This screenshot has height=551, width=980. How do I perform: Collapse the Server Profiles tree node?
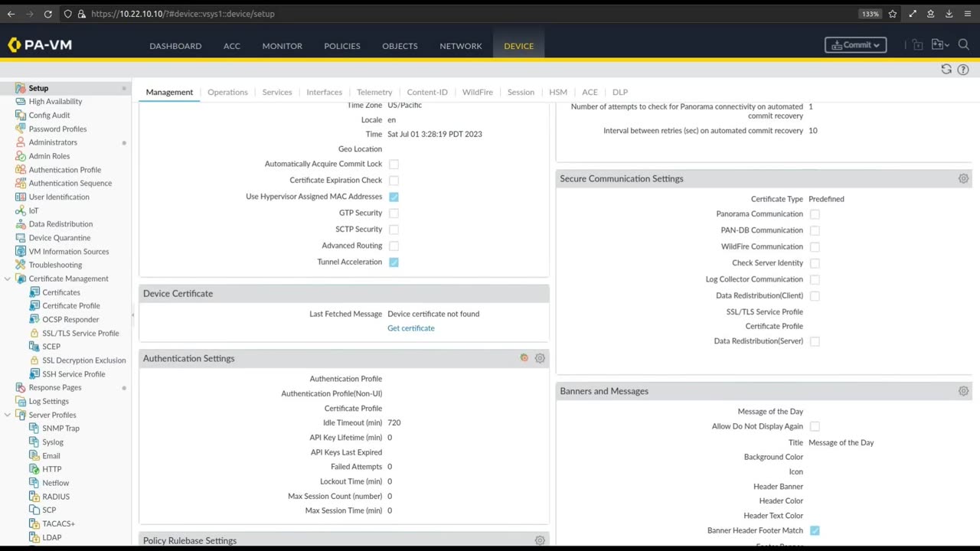click(x=8, y=415)
